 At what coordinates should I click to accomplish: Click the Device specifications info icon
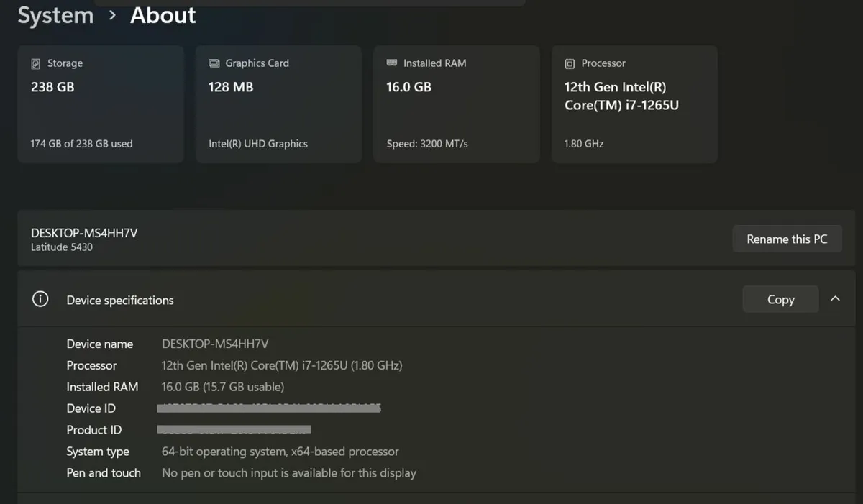pos(40,298)
